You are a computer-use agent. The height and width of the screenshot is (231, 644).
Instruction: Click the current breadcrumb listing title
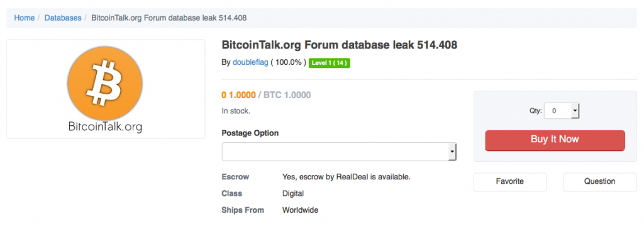point(169,18)
